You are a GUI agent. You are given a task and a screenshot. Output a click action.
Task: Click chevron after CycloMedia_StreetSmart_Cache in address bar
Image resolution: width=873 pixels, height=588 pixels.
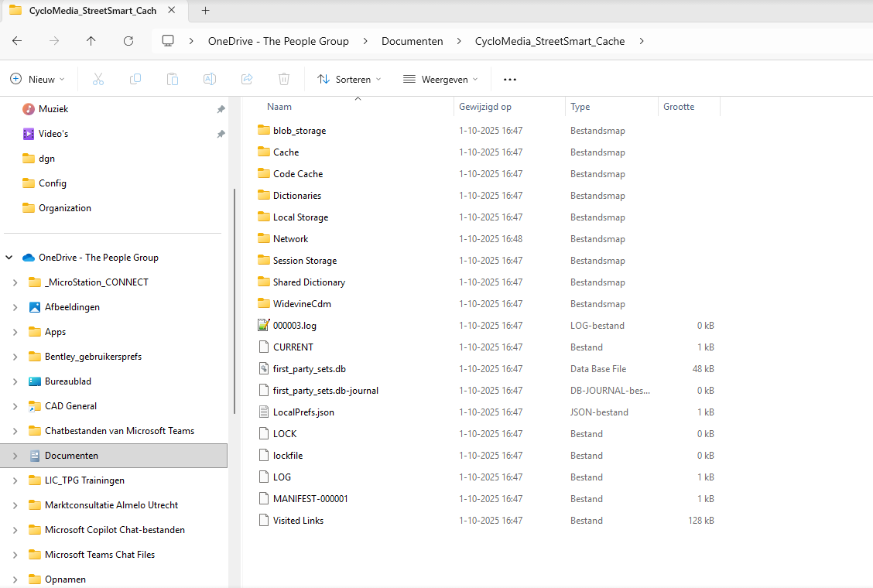point(642,41)
